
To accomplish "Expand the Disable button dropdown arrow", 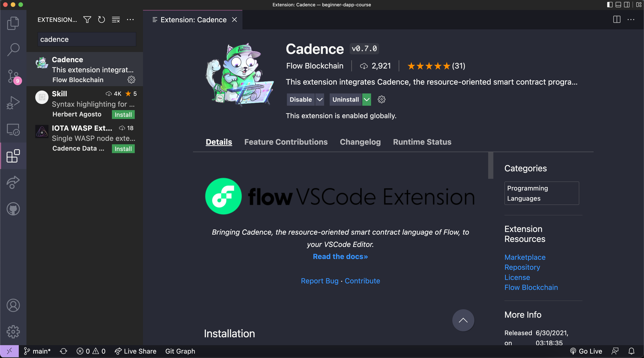I will click(320, 100).
